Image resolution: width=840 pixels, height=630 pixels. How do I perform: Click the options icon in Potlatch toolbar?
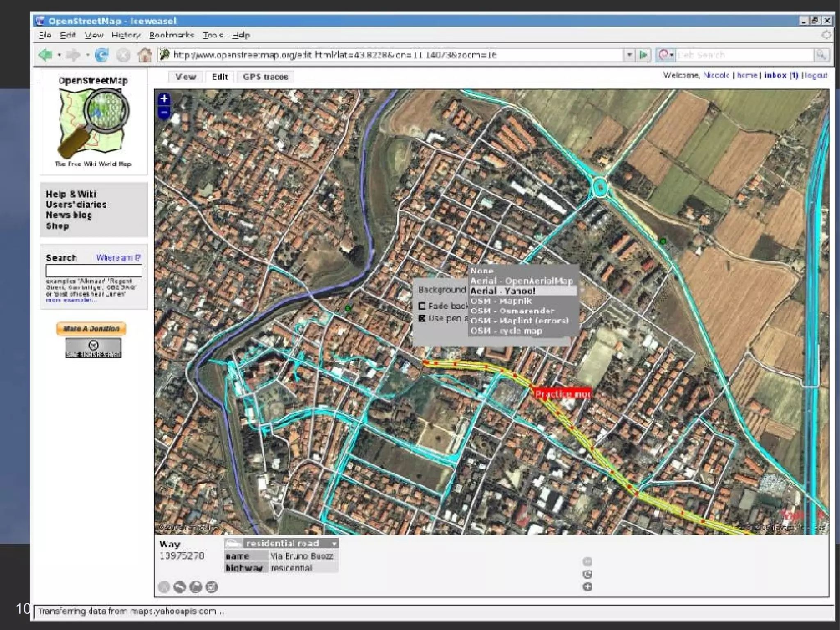[x=211, y=587]
